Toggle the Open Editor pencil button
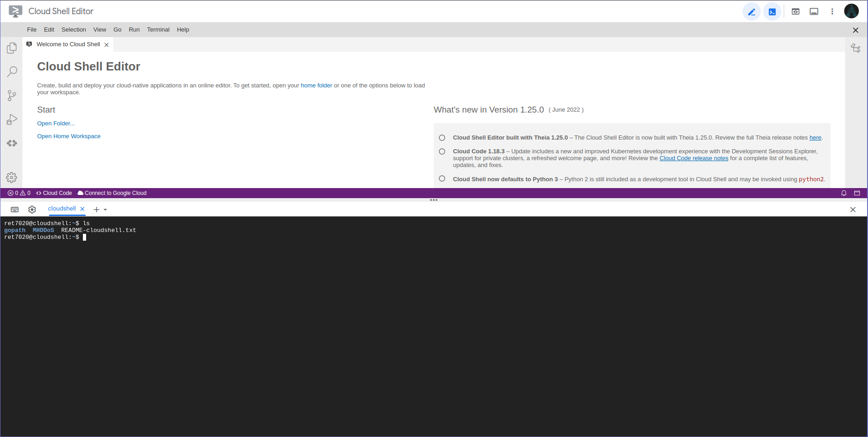The height and width of the screenshot is (437, 868). (x=752, y=12)
